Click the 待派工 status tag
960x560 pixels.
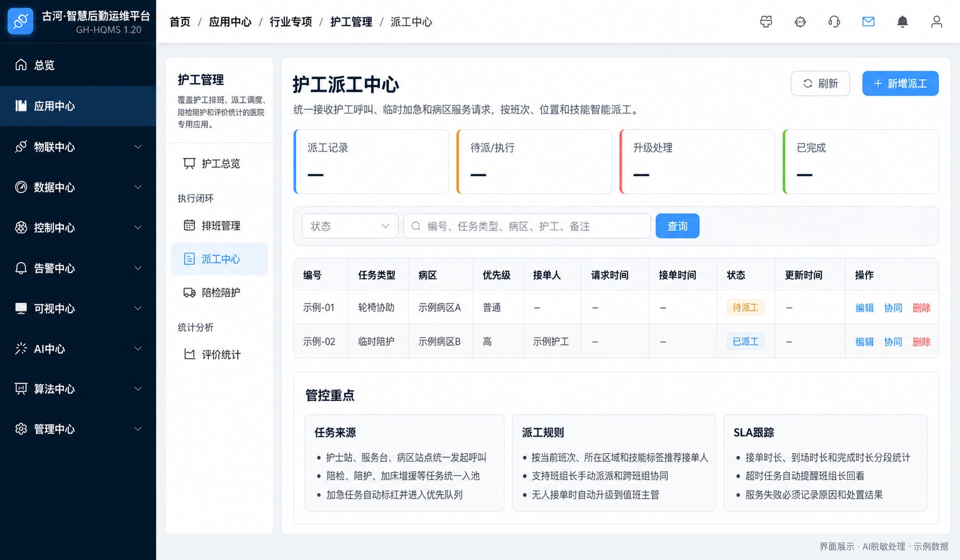pyautogui.click(x=745, y=307)
